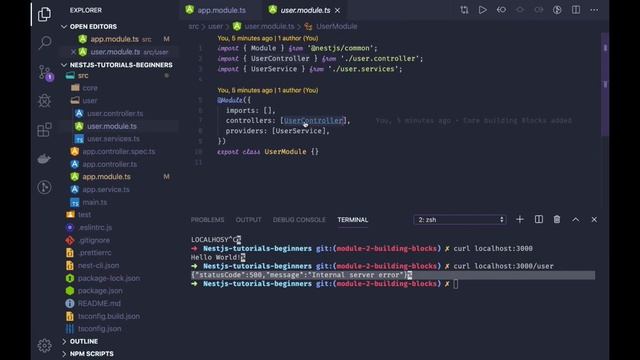The height and width of the screenshot is (360, 640).
Task: Click the top '1 author (You)' code lens
Action: (x=298, y=38)
